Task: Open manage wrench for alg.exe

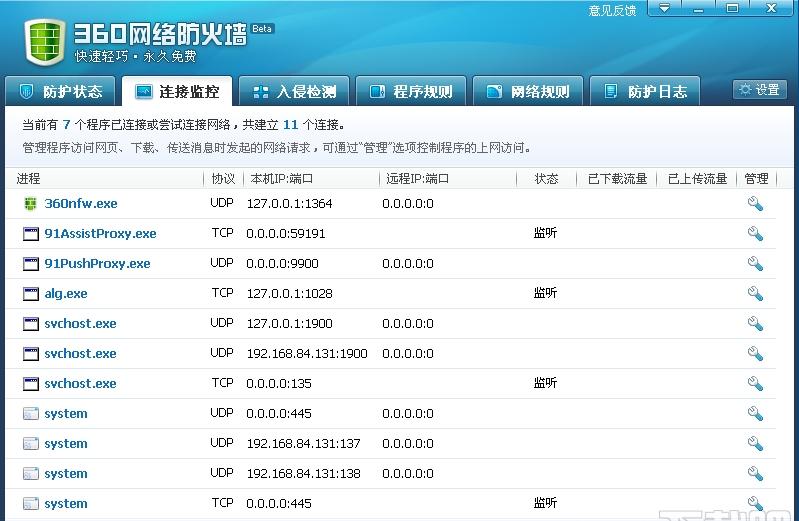Action: click(755, 294)
